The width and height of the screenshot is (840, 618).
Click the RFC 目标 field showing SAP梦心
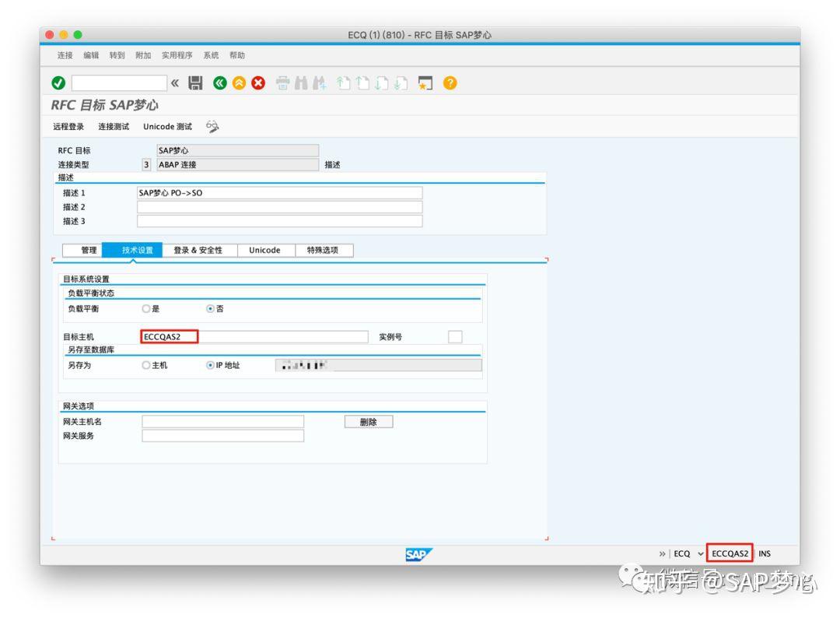pos(238,151)
